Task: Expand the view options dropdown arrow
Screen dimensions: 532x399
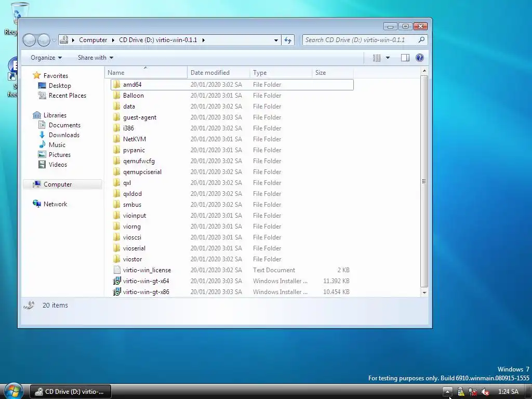Action: pos(388,58)
